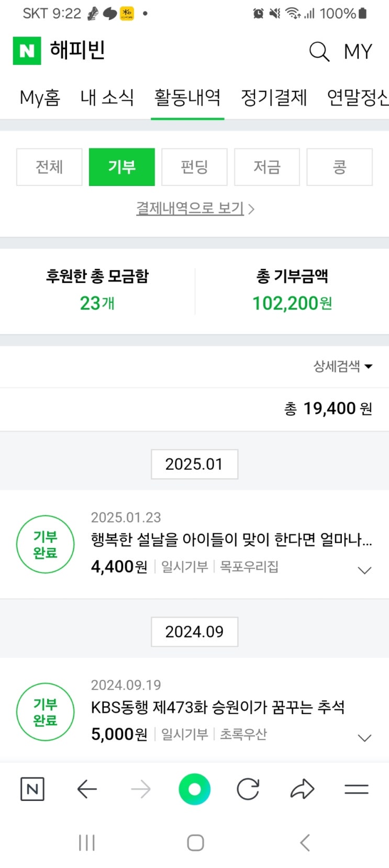Select the 전체 filter option
This screenshot has width=389, height=868.
[49, 167]
